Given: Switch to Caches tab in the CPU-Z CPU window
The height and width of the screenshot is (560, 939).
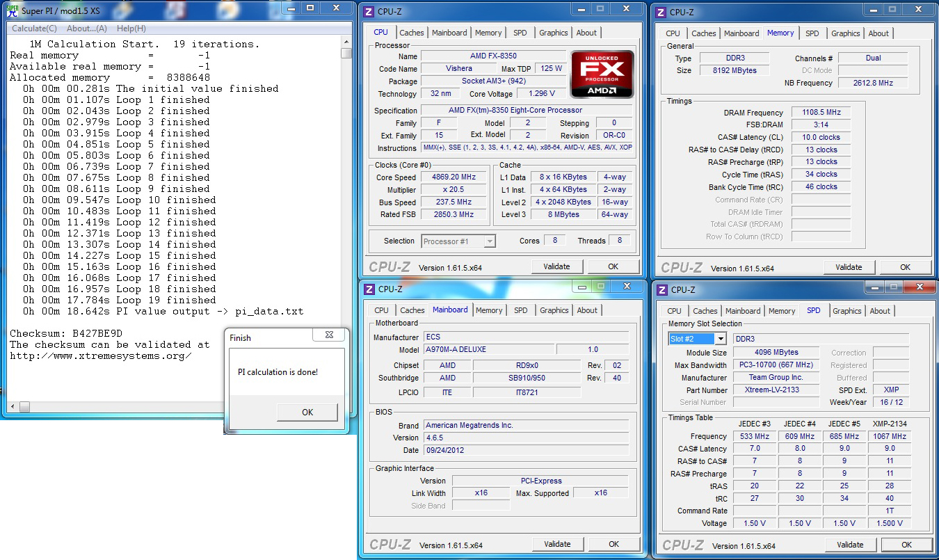Looking at the screenshot, I should tap(412, 33).
